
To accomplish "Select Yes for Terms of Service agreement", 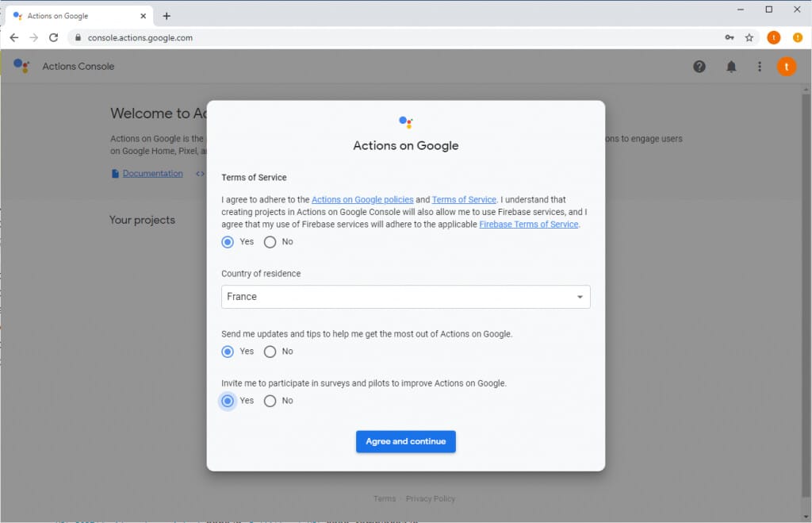I will [x=228, y=242].
